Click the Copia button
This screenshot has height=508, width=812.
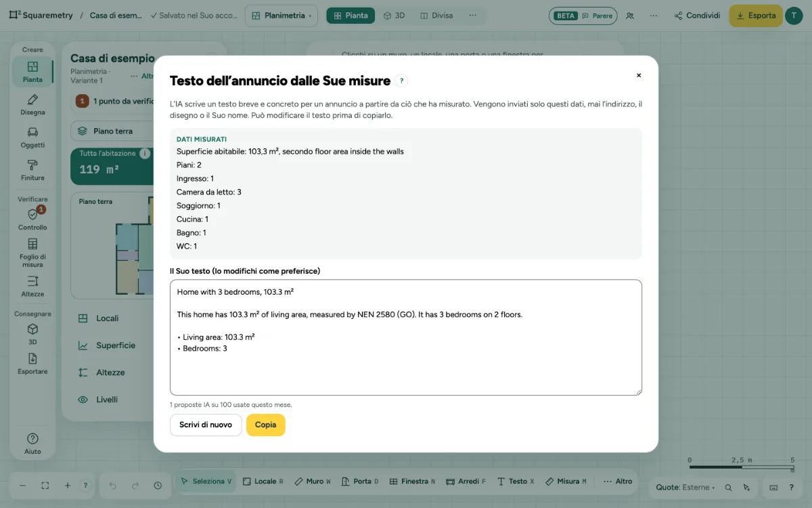[x=266, y=425]
